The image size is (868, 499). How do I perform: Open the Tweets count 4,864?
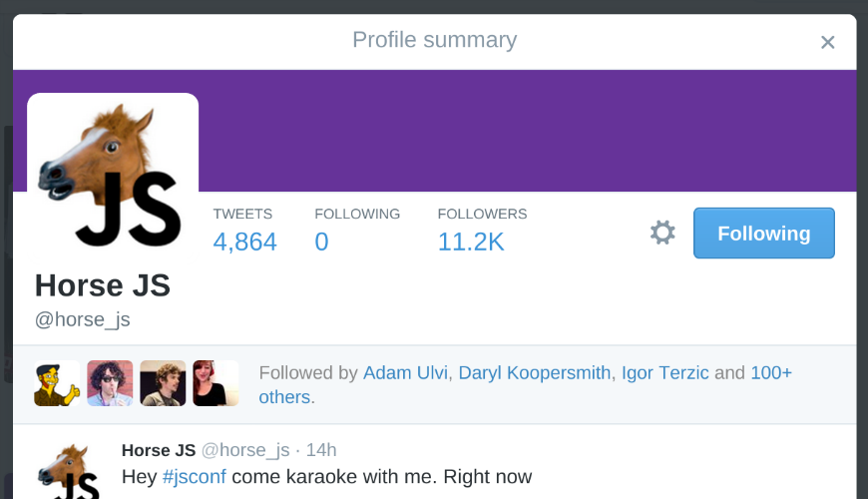pos(244,231)
